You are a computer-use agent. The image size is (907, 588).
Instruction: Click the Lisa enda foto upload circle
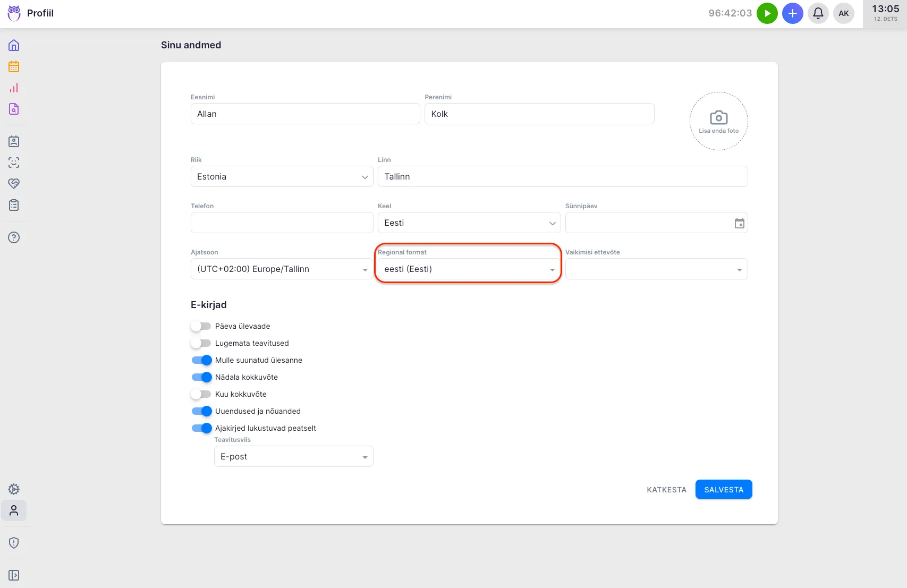point(718,121)
